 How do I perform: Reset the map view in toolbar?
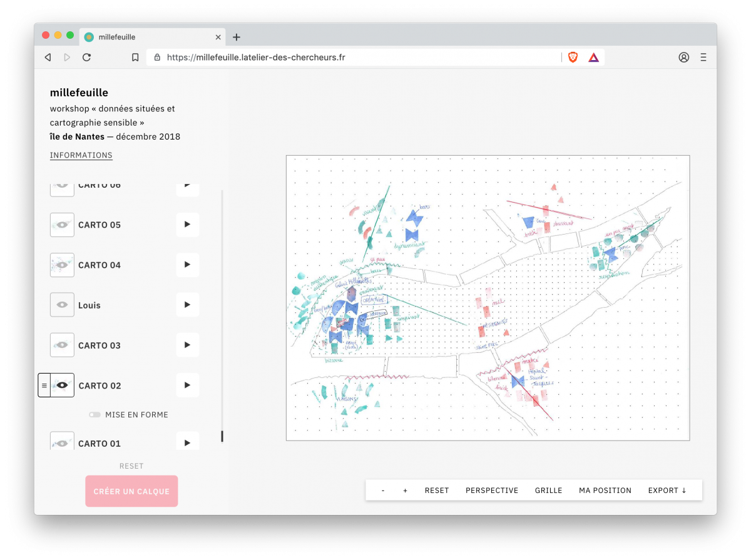[437, 491]
